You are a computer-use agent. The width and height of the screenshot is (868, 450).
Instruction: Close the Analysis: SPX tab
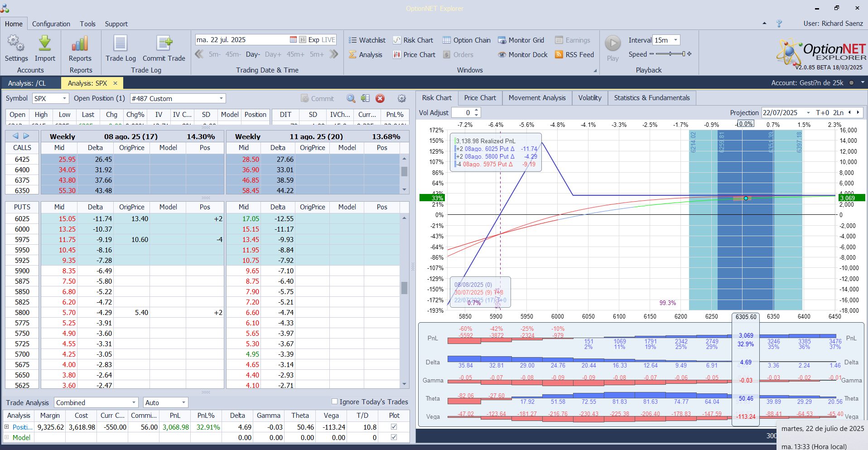tap(116, 83)
